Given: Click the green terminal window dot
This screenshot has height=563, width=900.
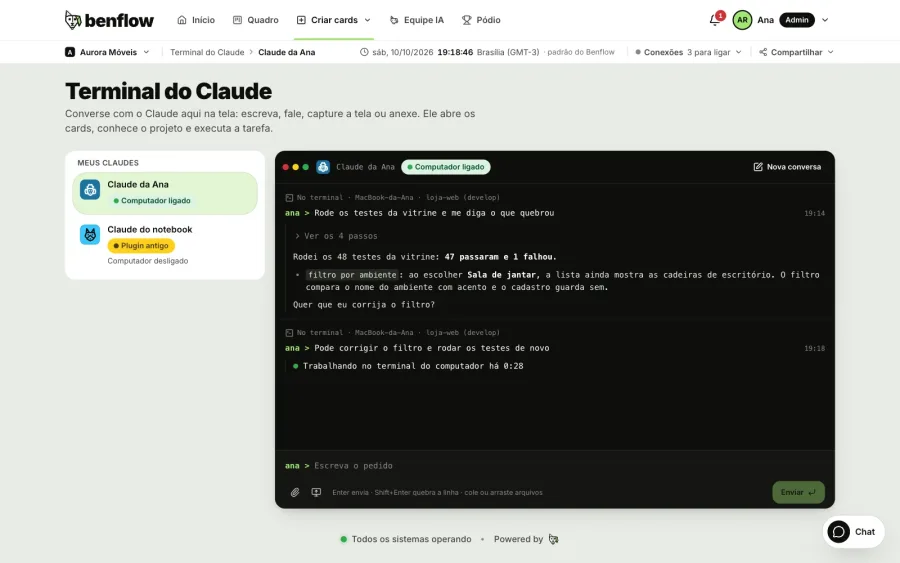Looking at the screenshot, I should pos(305,167).
